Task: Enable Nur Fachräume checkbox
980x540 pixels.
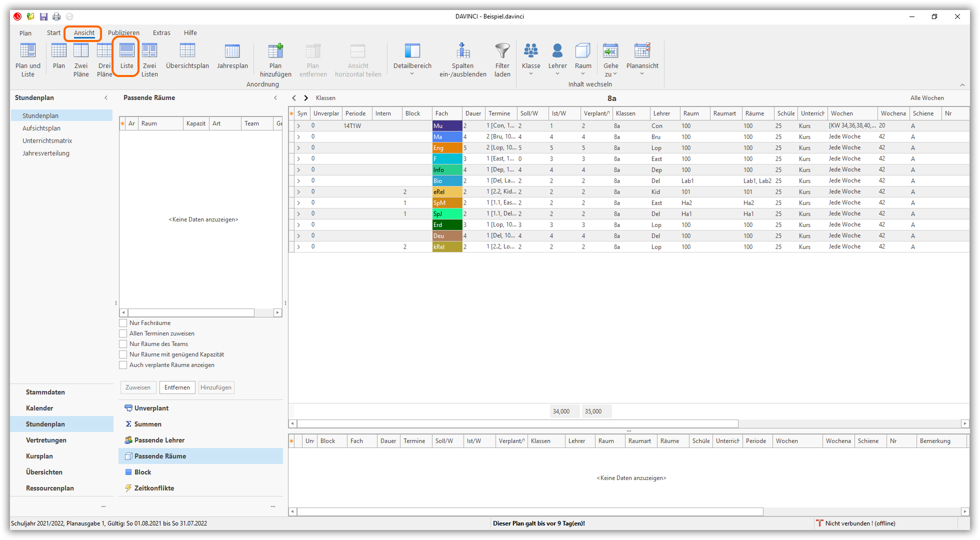Action: tap(123, 323)
